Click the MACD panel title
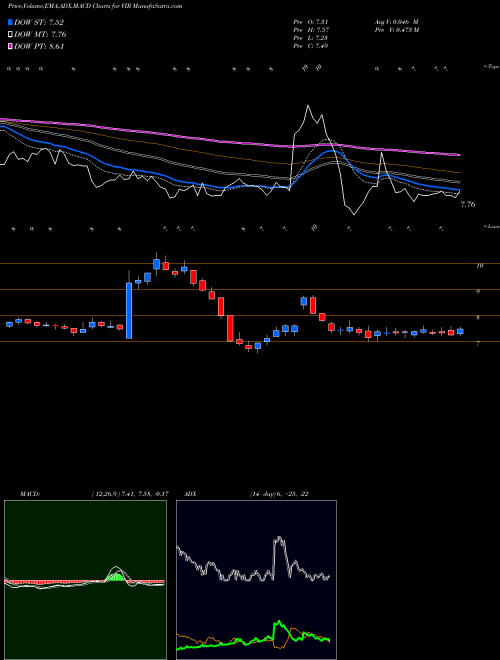The width and height of the screenshot is (500, 660). [30, 494]
